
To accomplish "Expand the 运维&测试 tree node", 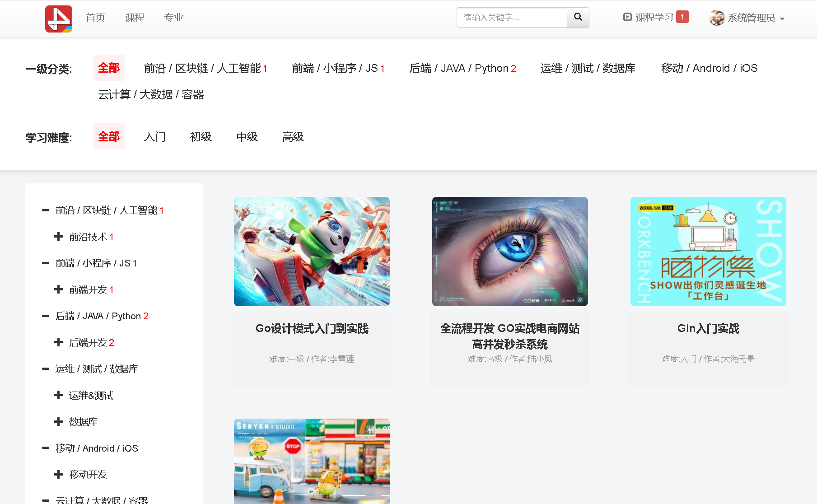I will tap(59, 395).
